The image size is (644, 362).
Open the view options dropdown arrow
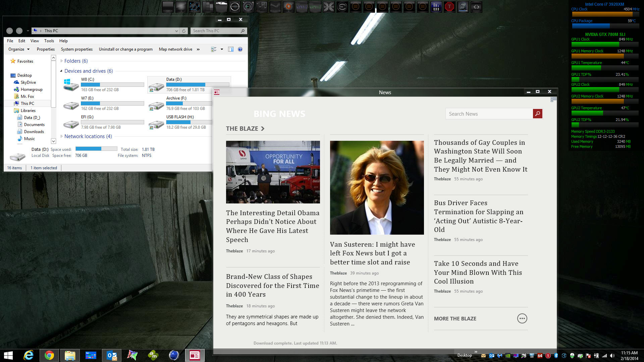222,49
